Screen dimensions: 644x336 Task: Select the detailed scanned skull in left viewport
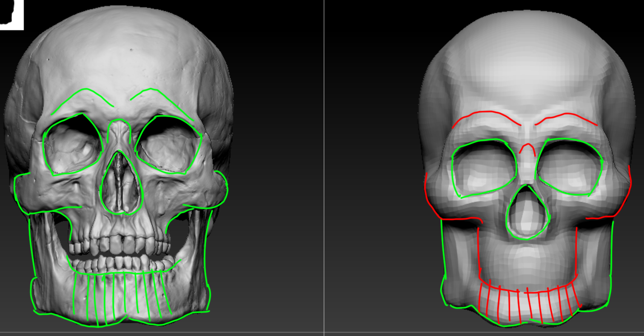[x=119, y=166]
